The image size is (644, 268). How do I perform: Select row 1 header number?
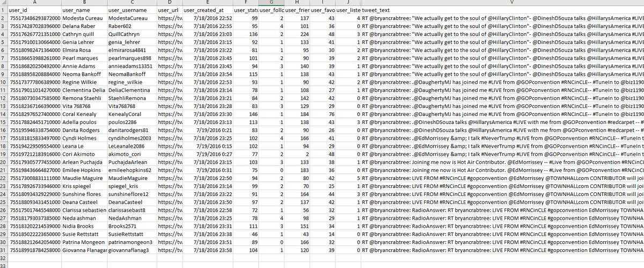tap(4, 10)
